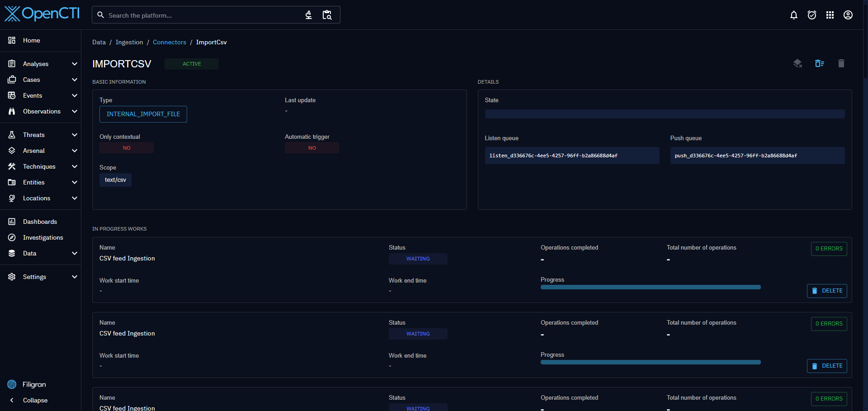Click the notifications bell icon
Image resolution: width=868 pixels, height=411 pixels.
(x=793, y=15)
